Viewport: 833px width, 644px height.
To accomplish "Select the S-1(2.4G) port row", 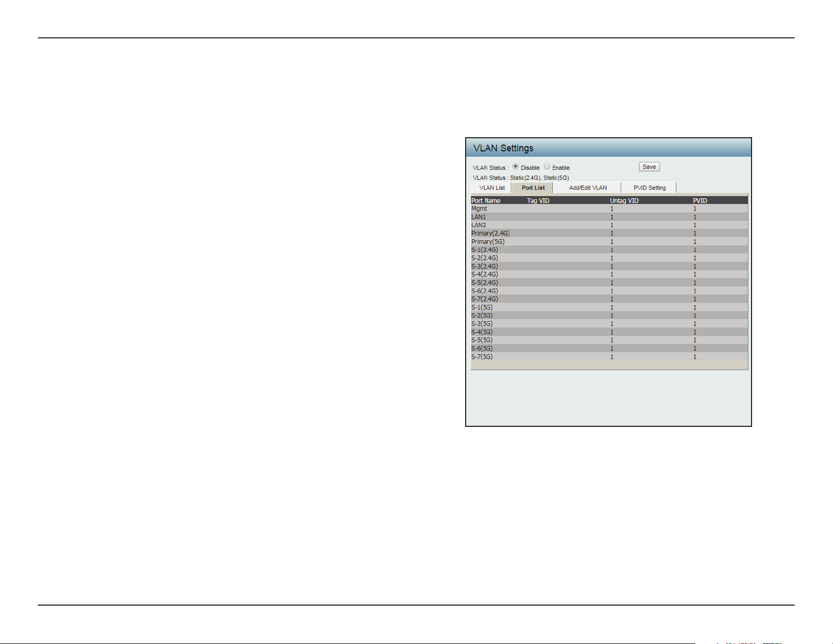I will (x=609, y=250).
